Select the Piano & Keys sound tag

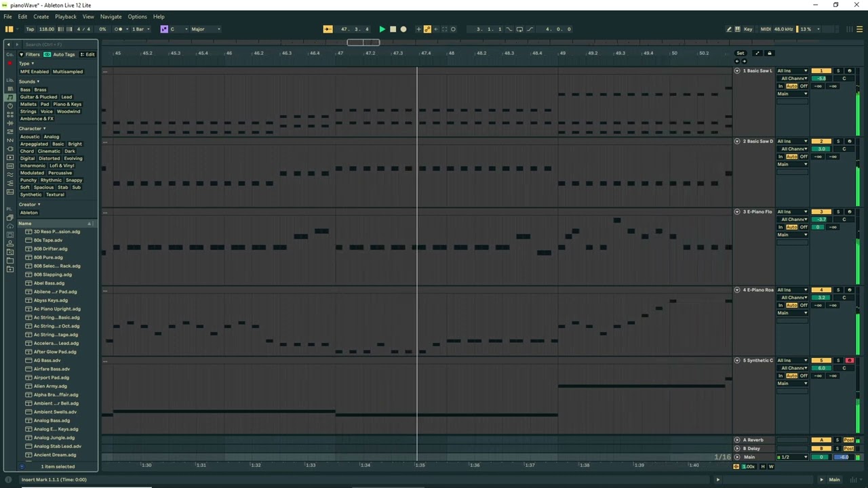67,104
